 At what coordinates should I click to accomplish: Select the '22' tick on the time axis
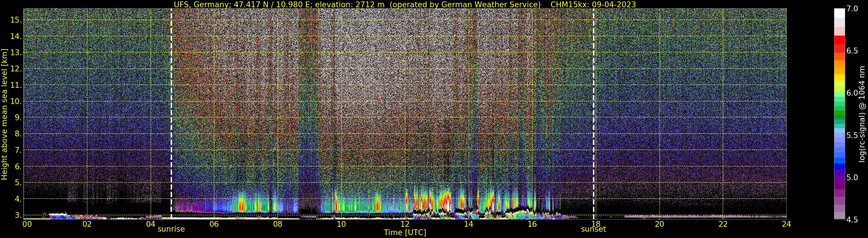(x=723, y=224)
